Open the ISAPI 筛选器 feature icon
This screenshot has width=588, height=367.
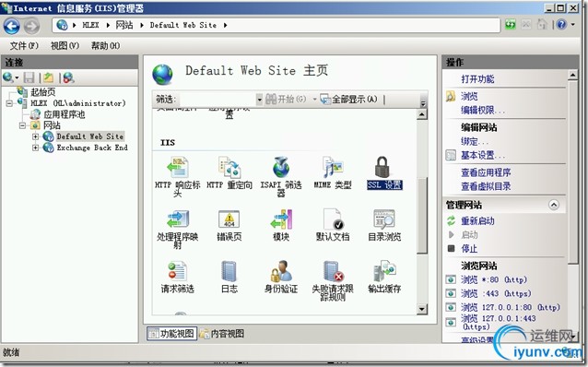coord(281,168)
